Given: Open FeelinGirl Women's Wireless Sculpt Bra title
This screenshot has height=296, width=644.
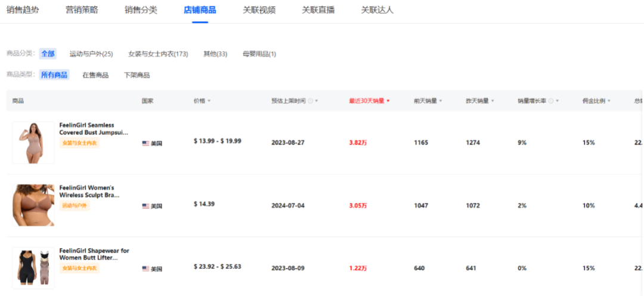Looking at the screenshot, I should pyautogui.click(x=89, y=191).
